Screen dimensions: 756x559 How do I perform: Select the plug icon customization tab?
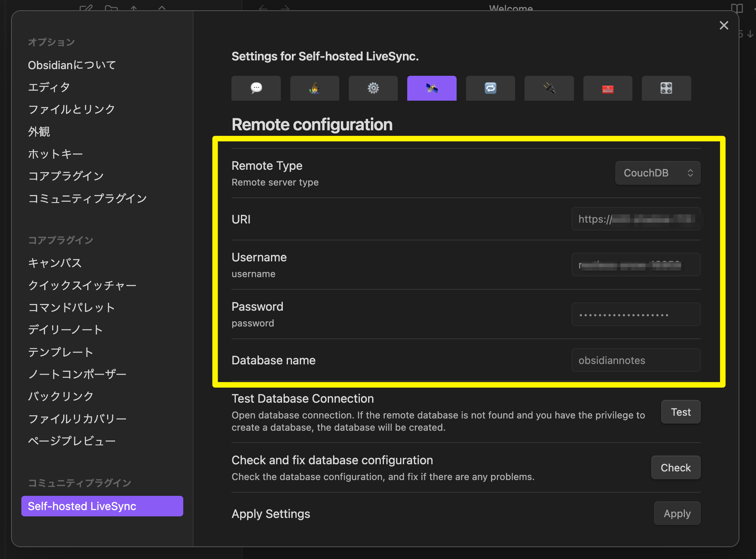click(x=549, y=88)
